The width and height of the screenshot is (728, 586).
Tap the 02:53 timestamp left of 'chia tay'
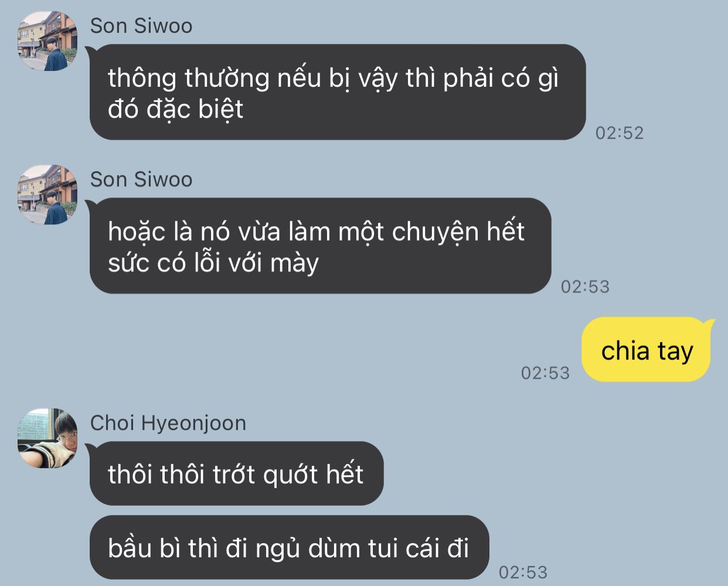point(545,373)
